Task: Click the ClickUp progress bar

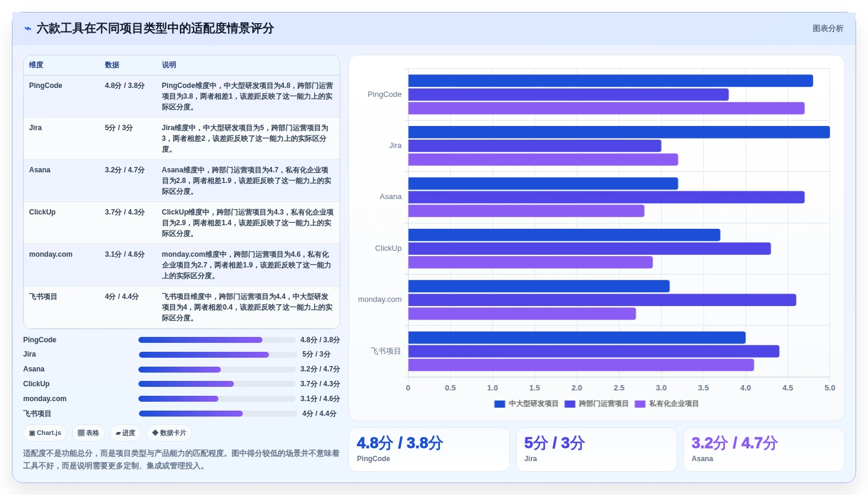Action: (x=217, y=384)
